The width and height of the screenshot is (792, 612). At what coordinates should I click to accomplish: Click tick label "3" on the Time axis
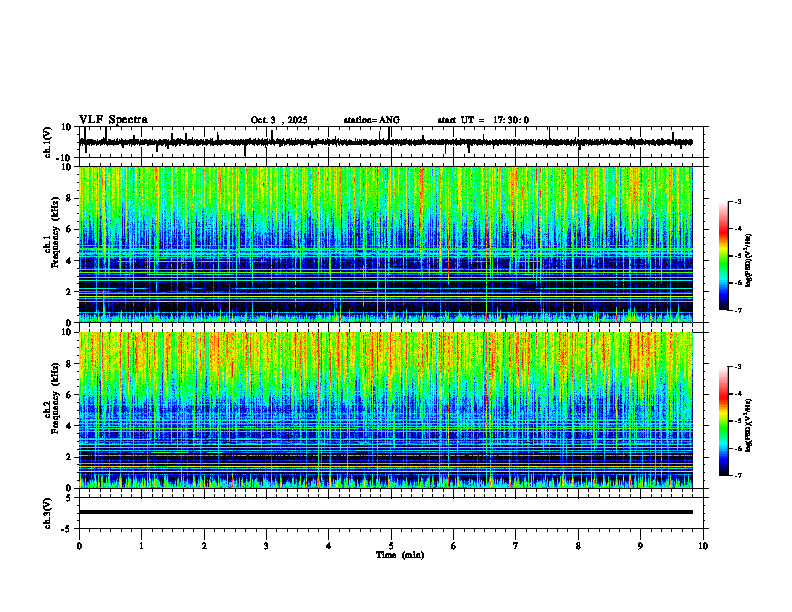(x=266, y=546)
